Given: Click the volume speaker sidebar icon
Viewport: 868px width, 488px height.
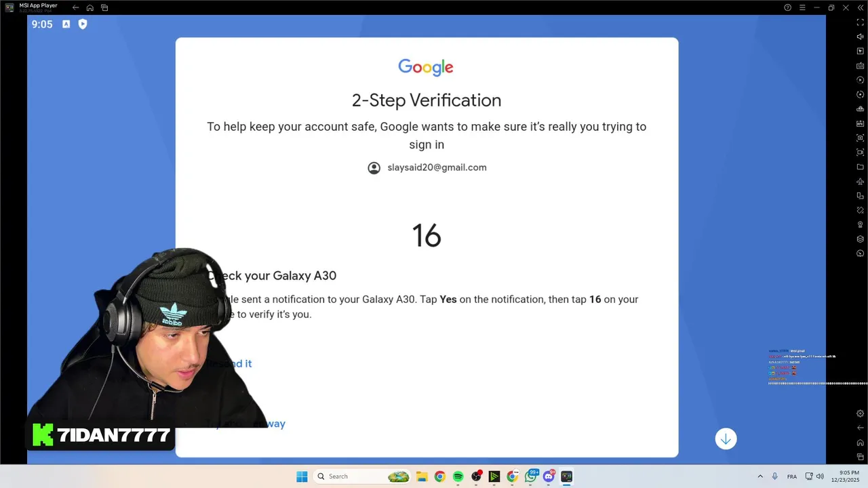Looking at the screenshot, I should [860, 37].
